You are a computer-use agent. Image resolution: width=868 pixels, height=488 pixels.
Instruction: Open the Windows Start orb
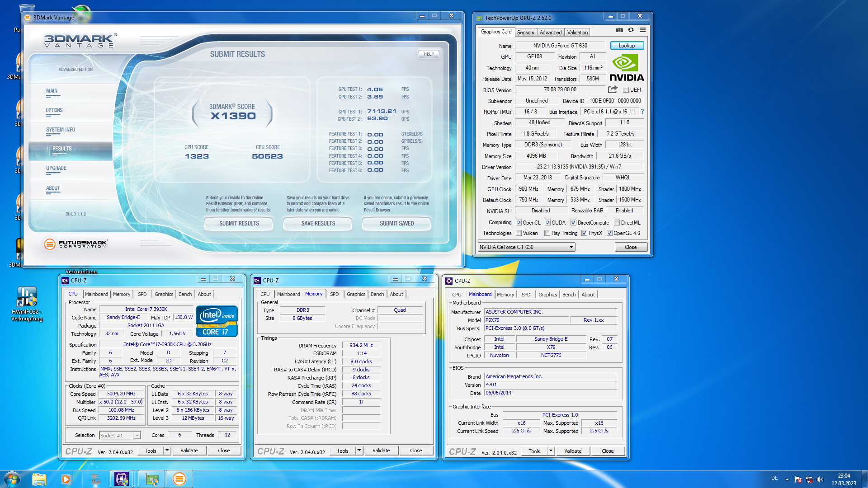[12, 479]
